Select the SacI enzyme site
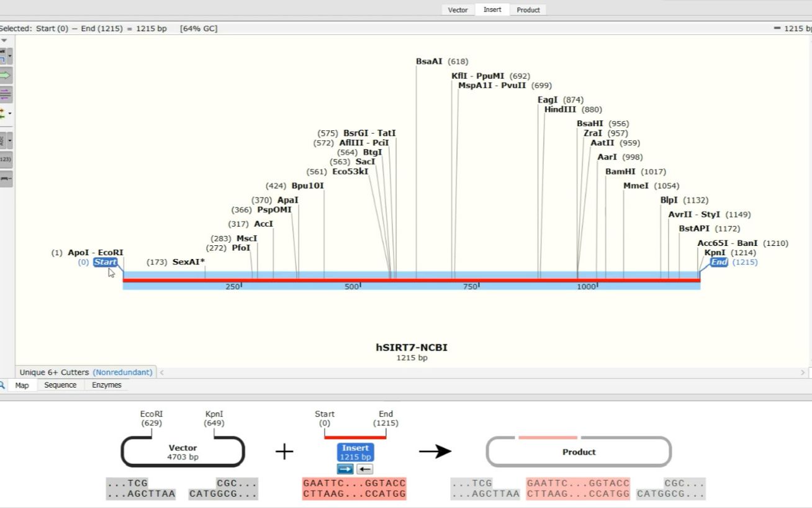Viewport: 812px width, 508px height. tap(365, 162)
